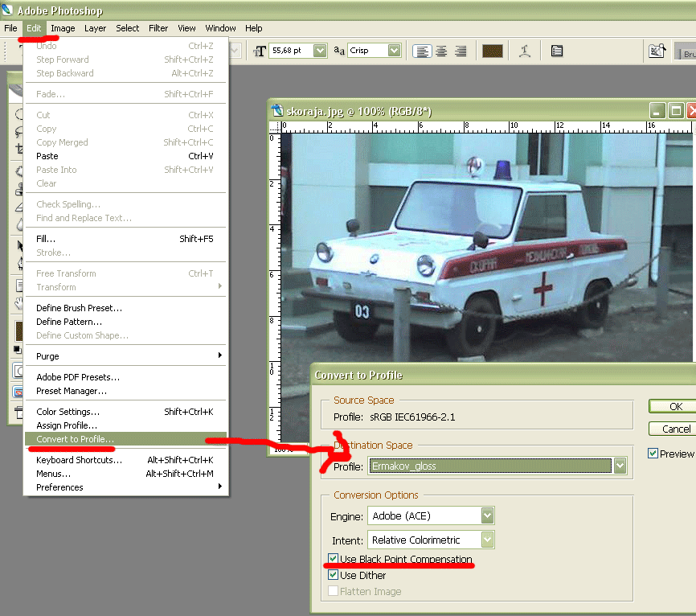Open Adobe Bridge file browser icon

[x=657, y=51]
